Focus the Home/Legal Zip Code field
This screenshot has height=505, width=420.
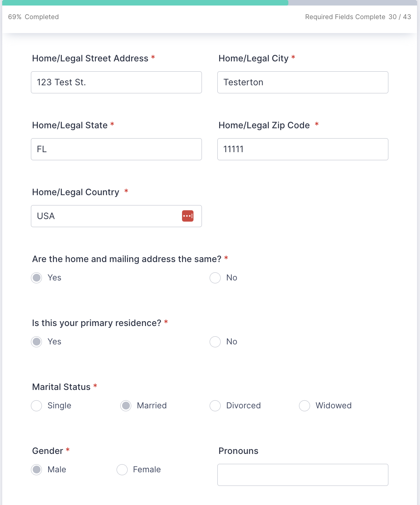pos(303,149)
